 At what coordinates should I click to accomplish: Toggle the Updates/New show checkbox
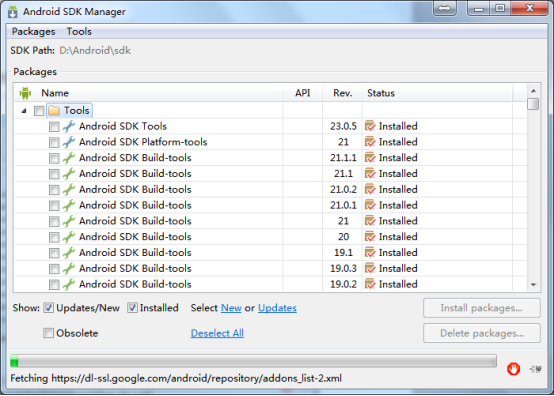click(48, 308)
